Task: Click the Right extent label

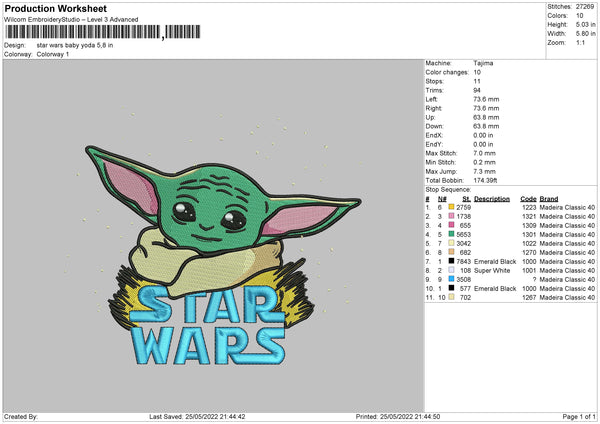Action: tap(434, 108)
